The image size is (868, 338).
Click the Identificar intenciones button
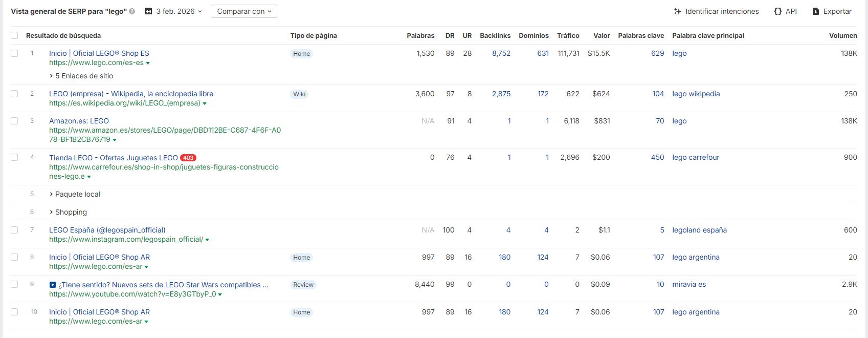(716, 11)
